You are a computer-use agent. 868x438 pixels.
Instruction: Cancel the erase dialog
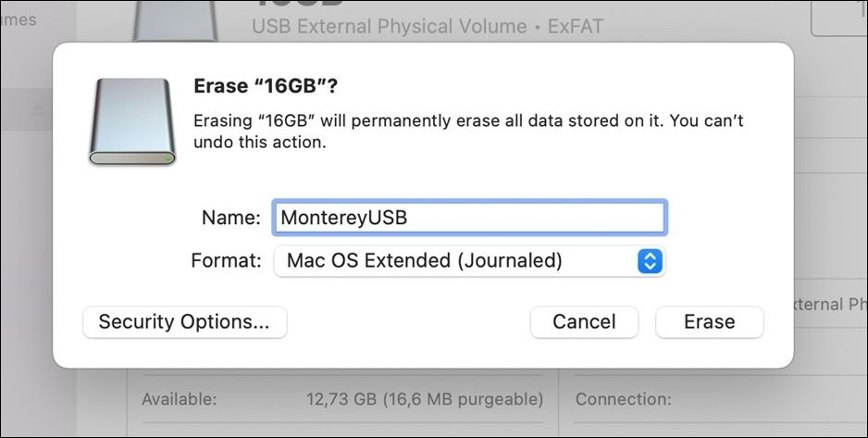584,322
